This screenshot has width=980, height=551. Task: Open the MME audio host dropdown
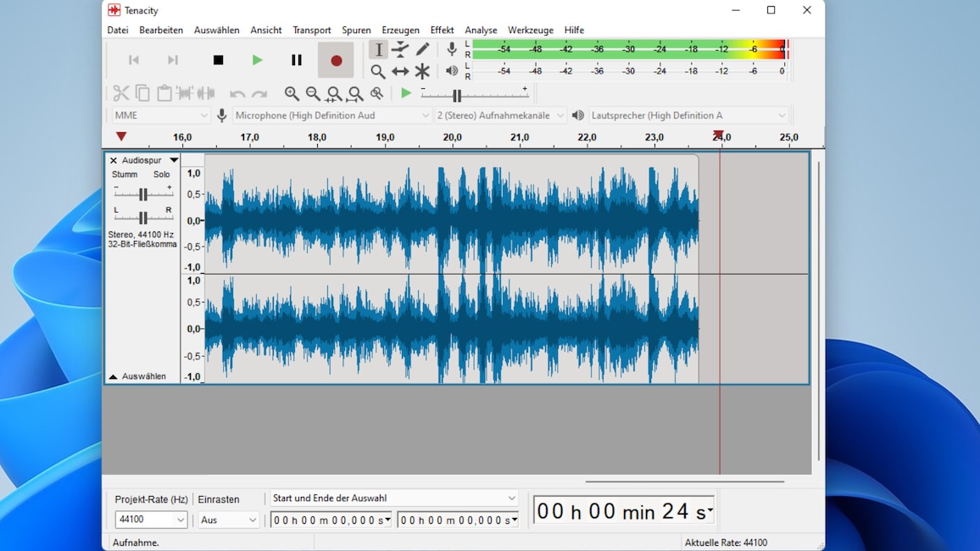(160, 115)
